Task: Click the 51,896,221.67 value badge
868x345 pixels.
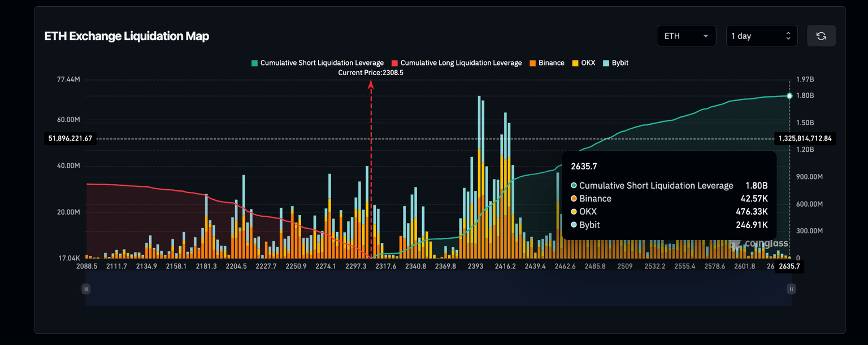Action: coord(70,138)
